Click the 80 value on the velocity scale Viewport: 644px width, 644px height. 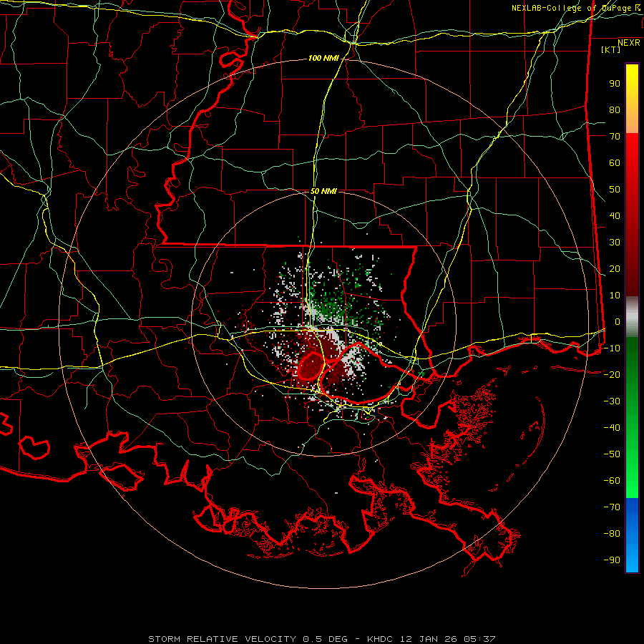[615, 110]
